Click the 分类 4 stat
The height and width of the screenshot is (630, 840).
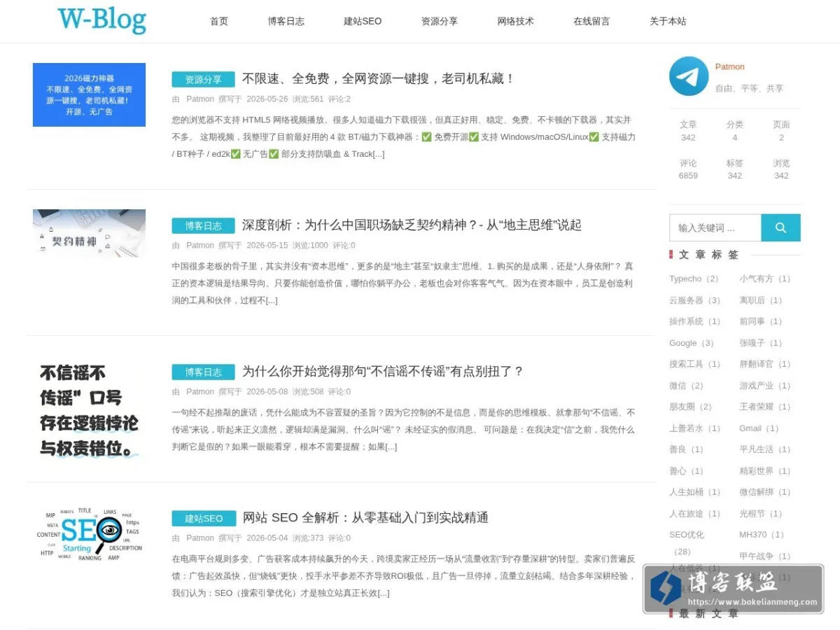[x=734, y=131]
